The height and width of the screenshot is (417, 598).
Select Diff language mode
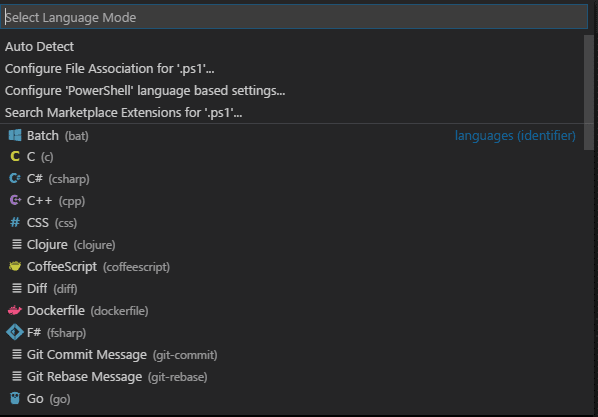click(x=292, y=288)
